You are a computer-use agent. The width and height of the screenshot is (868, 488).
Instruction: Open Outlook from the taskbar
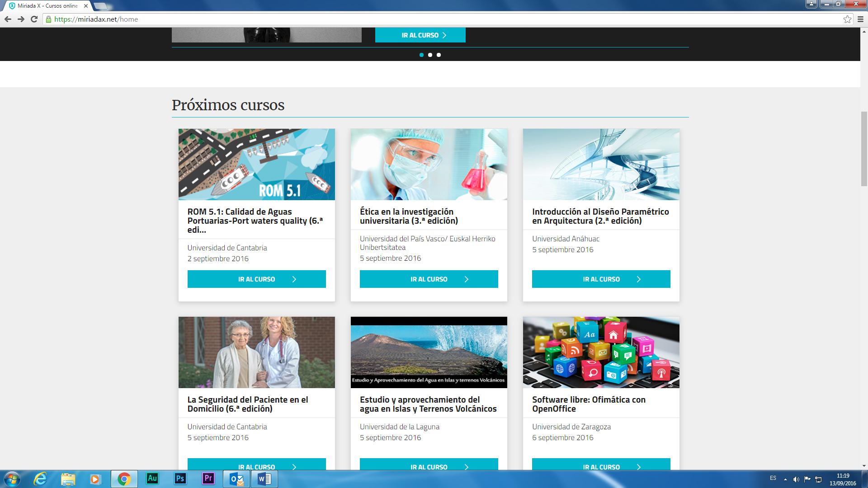coord(236,479)
